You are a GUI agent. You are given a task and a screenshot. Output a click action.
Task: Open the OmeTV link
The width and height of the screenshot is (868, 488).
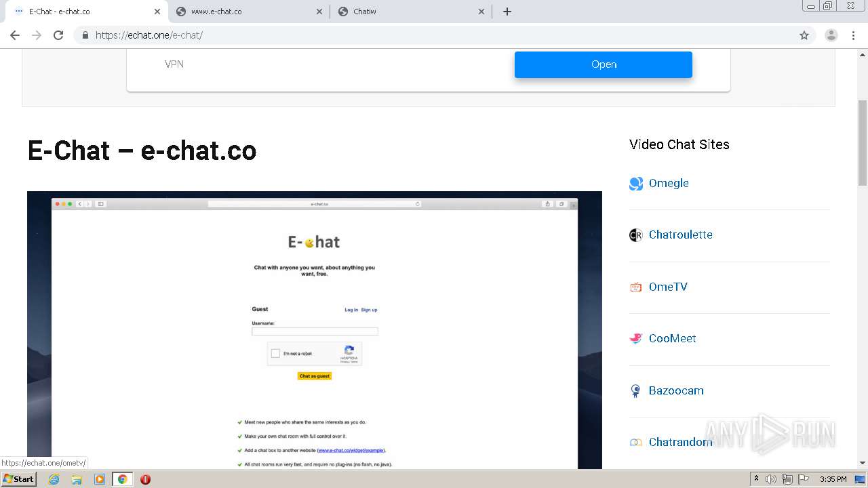(x=668, y=287)
